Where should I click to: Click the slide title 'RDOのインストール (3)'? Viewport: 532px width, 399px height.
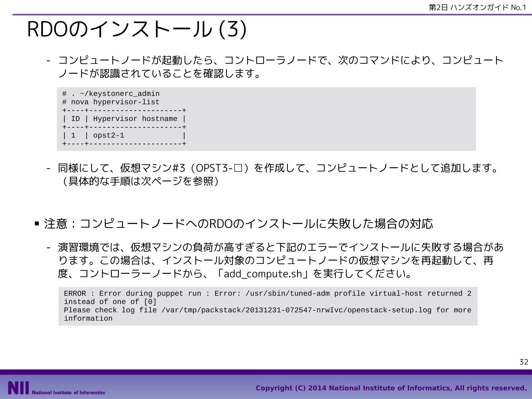tap(137, 29)
